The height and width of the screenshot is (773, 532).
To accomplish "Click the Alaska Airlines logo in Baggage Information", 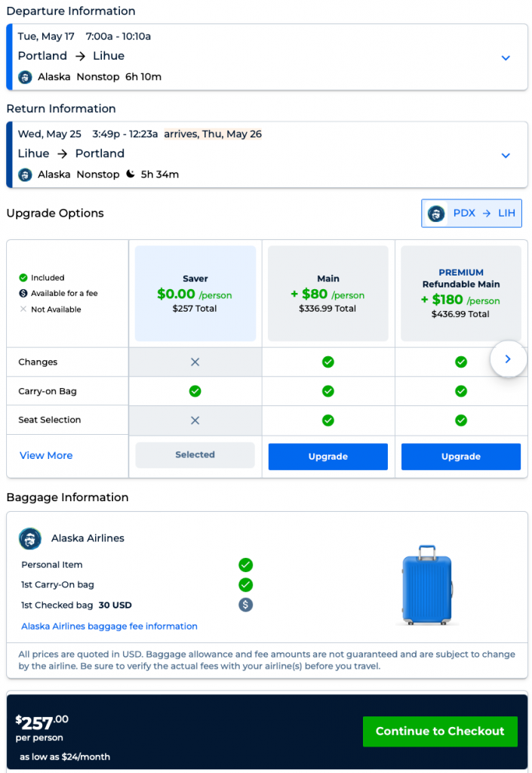I will pyautogui.click(x=30, y=538).
